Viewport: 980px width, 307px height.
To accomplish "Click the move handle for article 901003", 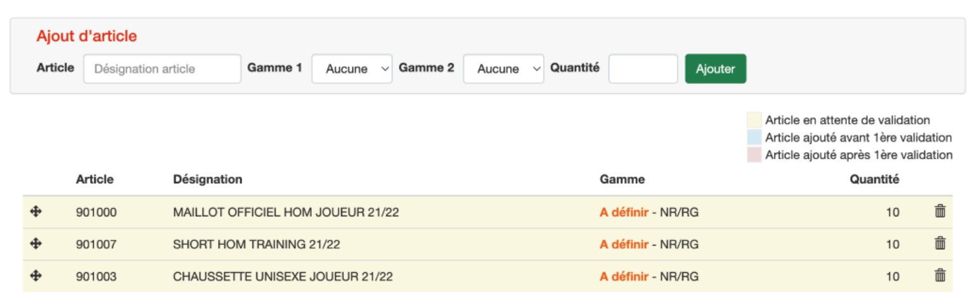I will click(x=36, y=275).
